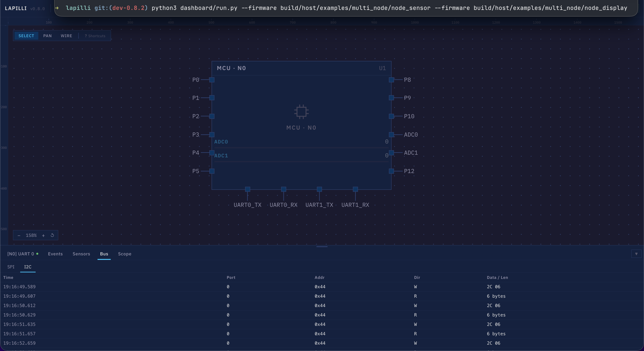Click the ADC0 value row inside MCU
644x351 pixels.
pyautogui.click(x=301, y=141)
